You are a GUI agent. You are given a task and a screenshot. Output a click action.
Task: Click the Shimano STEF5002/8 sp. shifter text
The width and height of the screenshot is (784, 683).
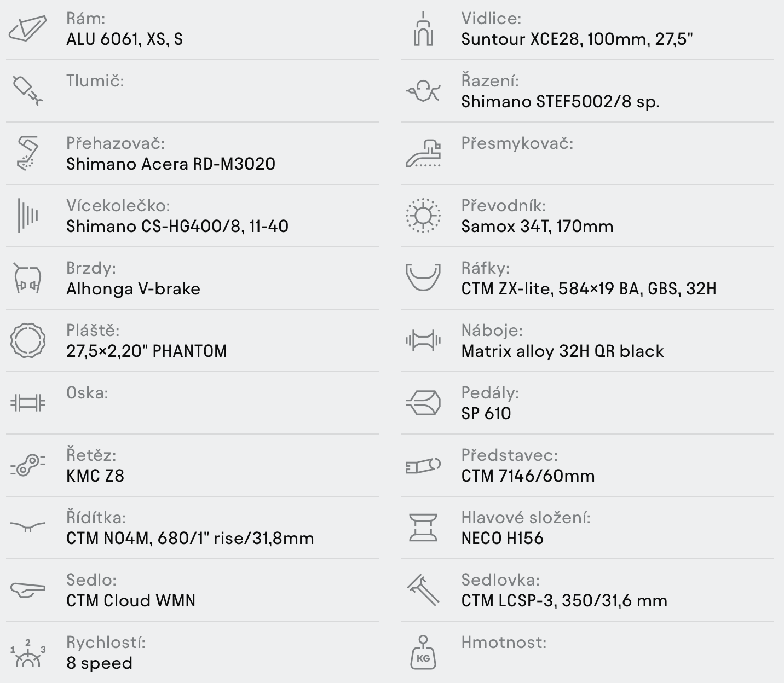(560, 102)
